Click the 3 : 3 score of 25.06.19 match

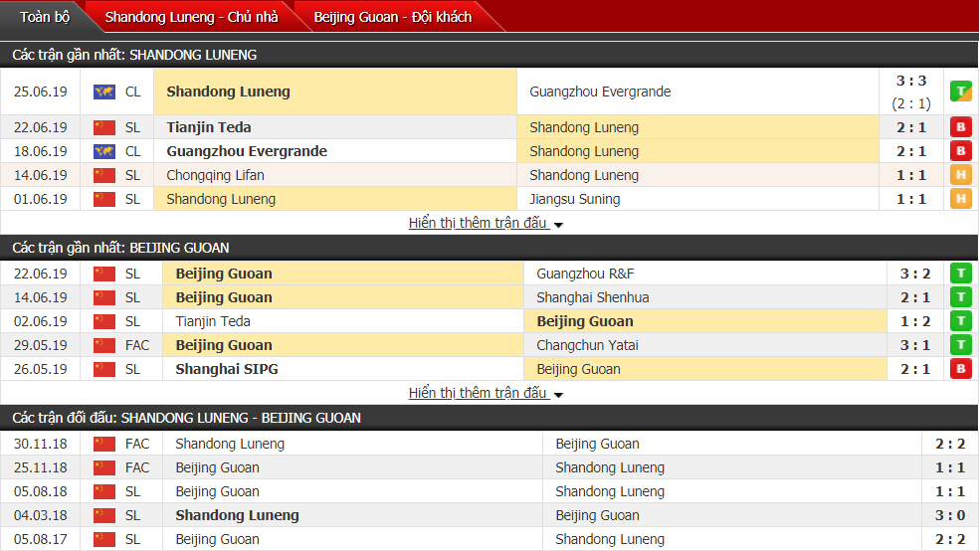[911, 81]
